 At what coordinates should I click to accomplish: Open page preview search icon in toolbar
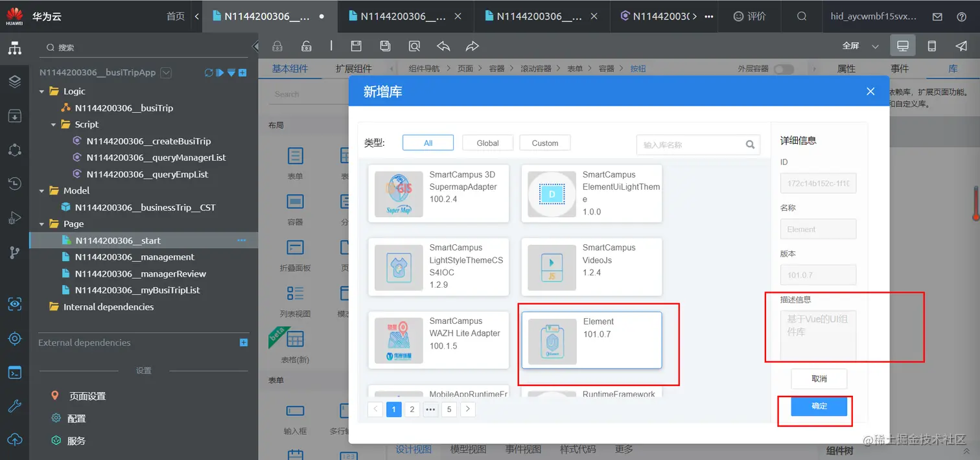pos(415,46)
